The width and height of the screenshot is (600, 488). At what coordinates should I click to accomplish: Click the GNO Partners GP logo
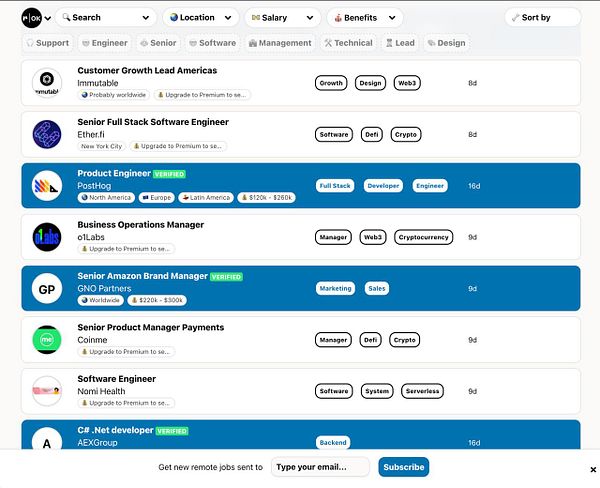(47, 289)
